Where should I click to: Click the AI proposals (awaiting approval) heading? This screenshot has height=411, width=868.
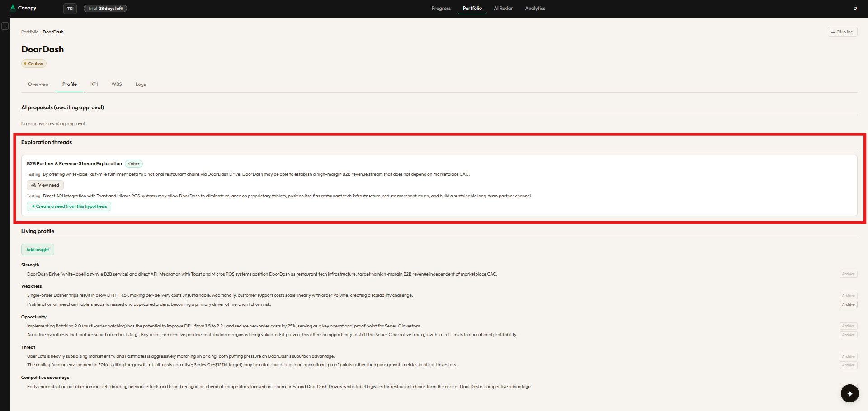(62, 107)
